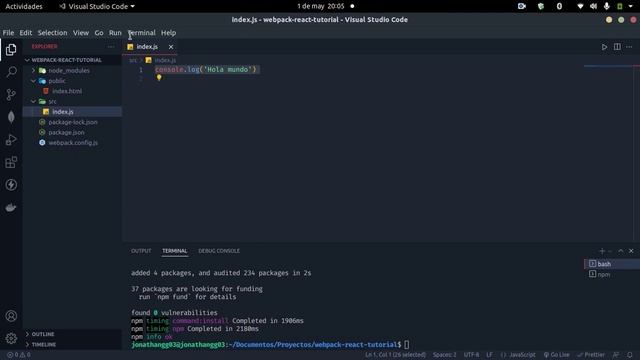640x360 pixels.
Task: Open the Selection menu
Action: click(x=52, y=33)
